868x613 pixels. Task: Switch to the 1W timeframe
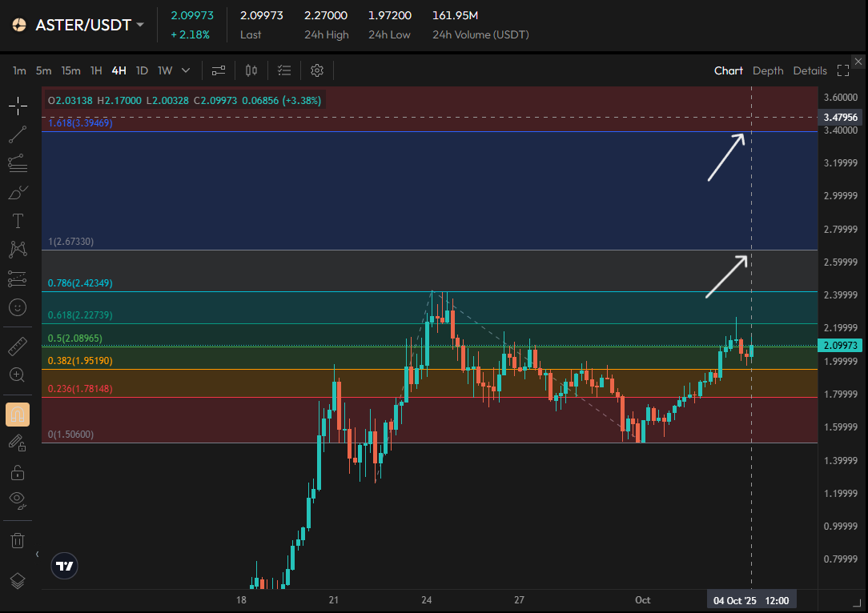pyautogui.click(x=165, y=70)
